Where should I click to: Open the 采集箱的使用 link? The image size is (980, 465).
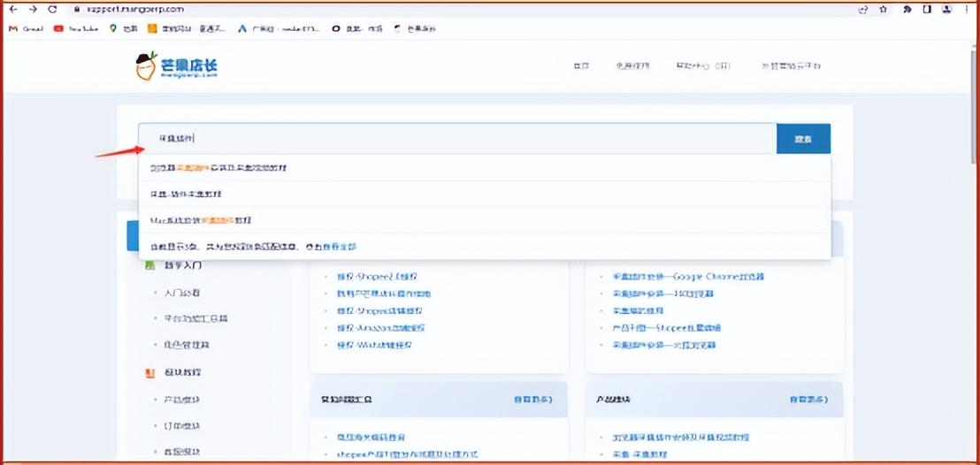point(638,310)
